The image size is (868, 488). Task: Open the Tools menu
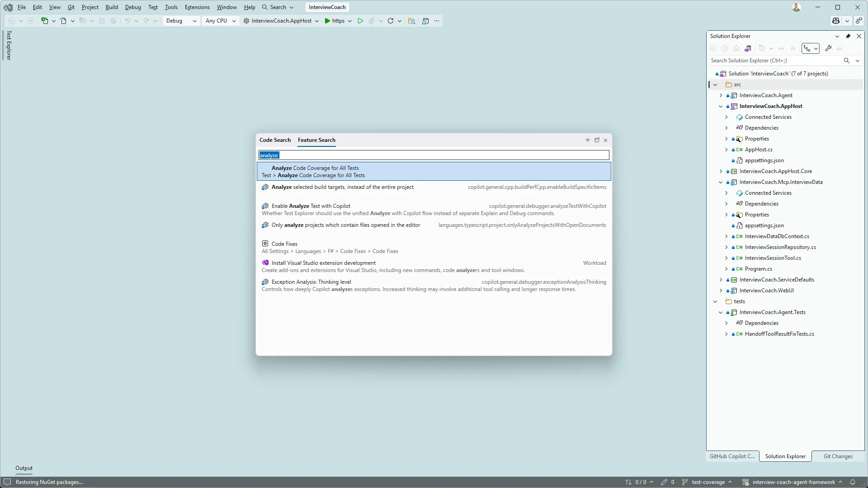coord(171,7)
